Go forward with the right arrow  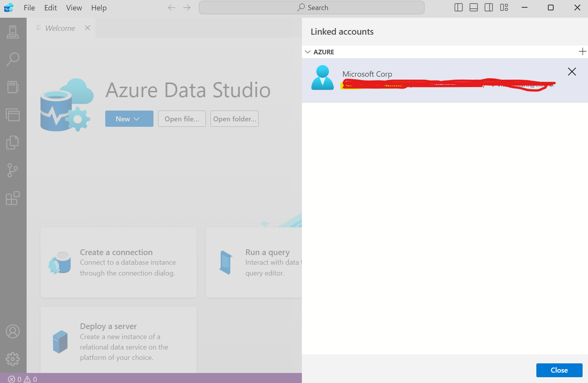click(x=187, y=8)
